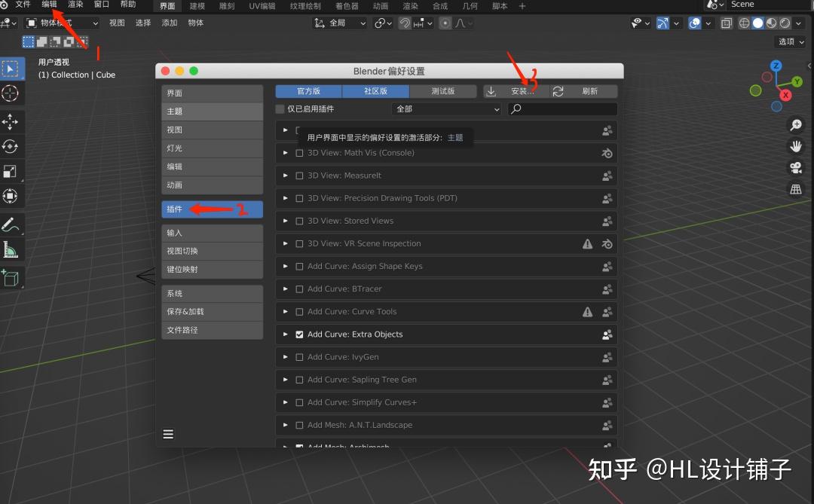Open the 编辑 menu

coord(49,5)
